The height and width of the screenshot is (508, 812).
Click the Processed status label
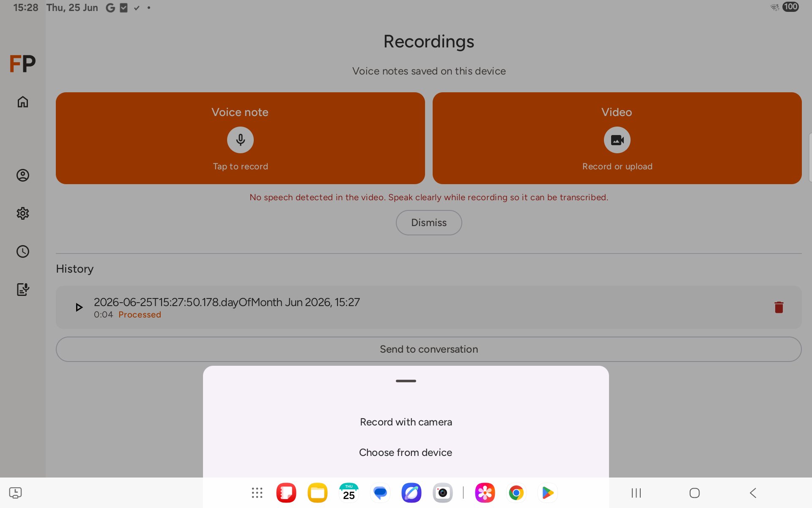[140, 315]
